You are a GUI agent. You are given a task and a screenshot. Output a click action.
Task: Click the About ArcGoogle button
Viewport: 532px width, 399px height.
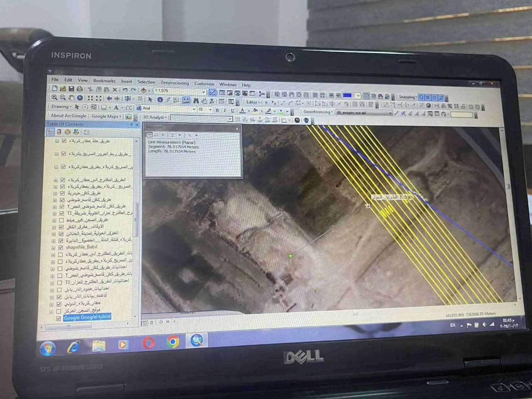pyautogui.click(x=69, y=116)
